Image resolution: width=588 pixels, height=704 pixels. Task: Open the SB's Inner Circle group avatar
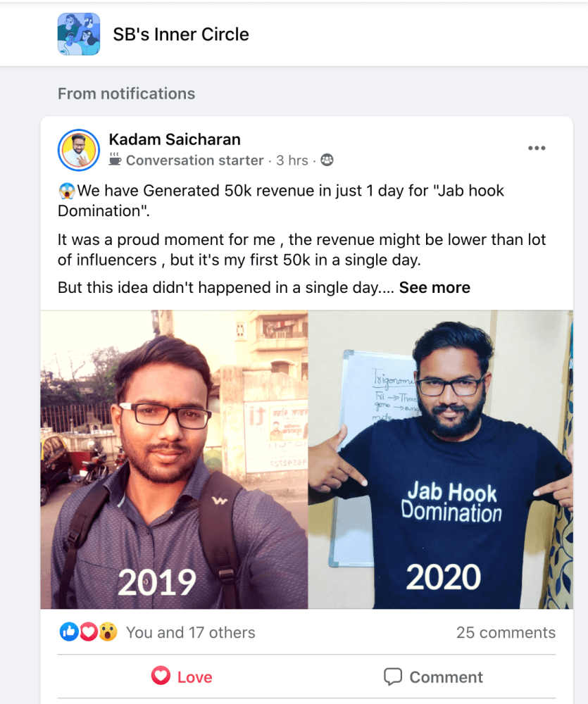(x=78, y=34)
